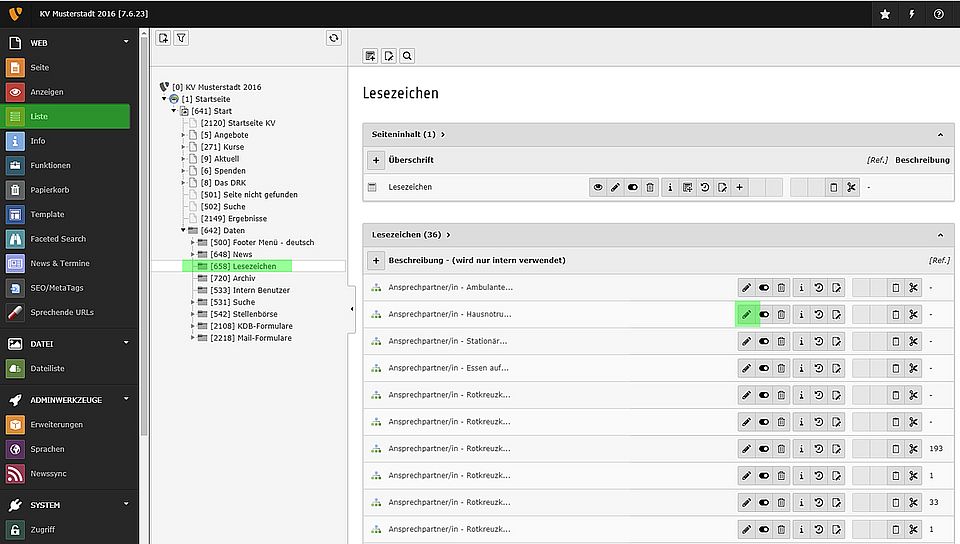Delete the Ansprechpartner/in - Ambulante... record
960x544 pixels.
pos(782,287)
